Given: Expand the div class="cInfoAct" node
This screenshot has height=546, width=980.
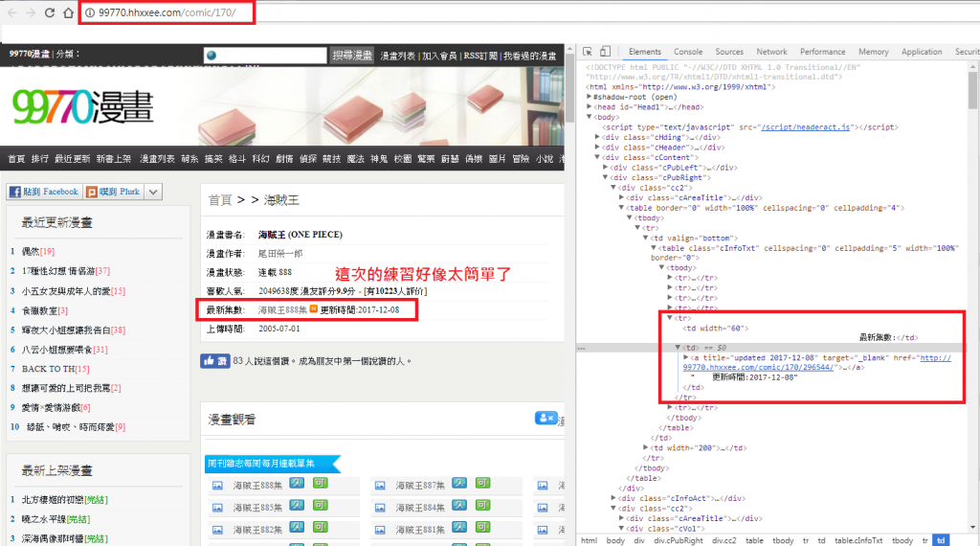Looking at the screenshot, I should pyautogui.click(x=613, y=498).
